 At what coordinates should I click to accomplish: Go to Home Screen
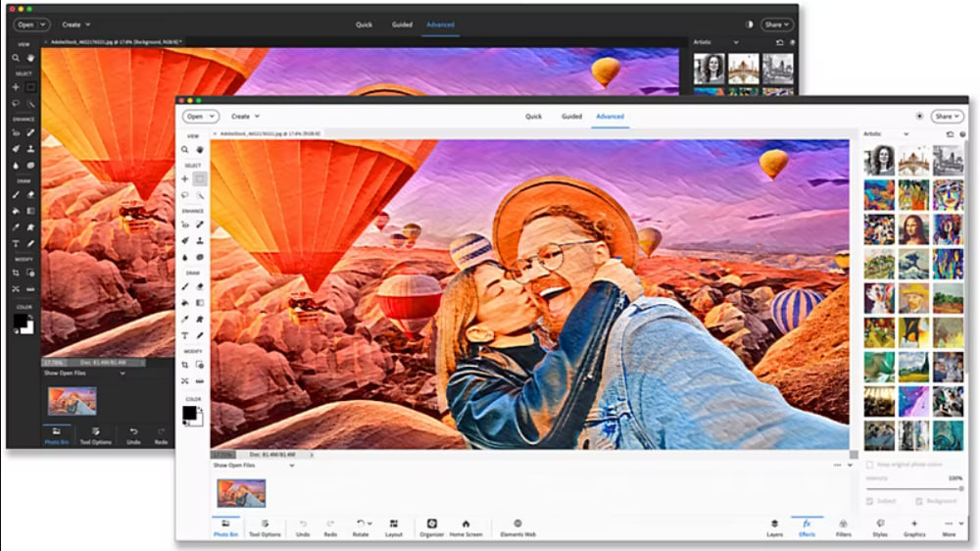tap(465, 527)
